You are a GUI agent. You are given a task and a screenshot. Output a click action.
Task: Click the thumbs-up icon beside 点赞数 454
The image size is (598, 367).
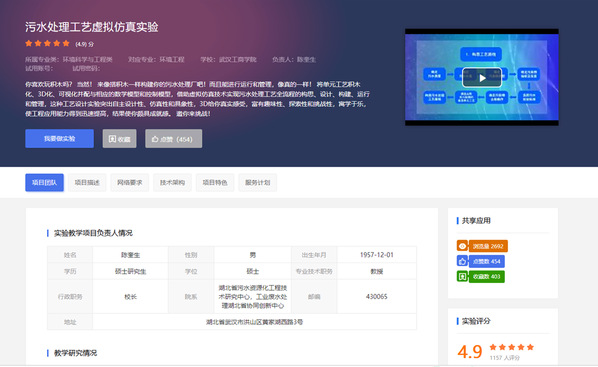pos(462,261)
